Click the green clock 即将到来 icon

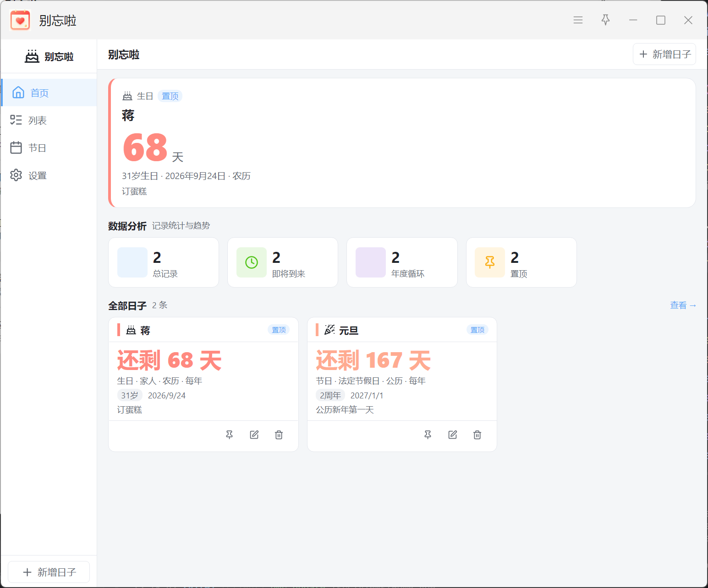[252, 262]
